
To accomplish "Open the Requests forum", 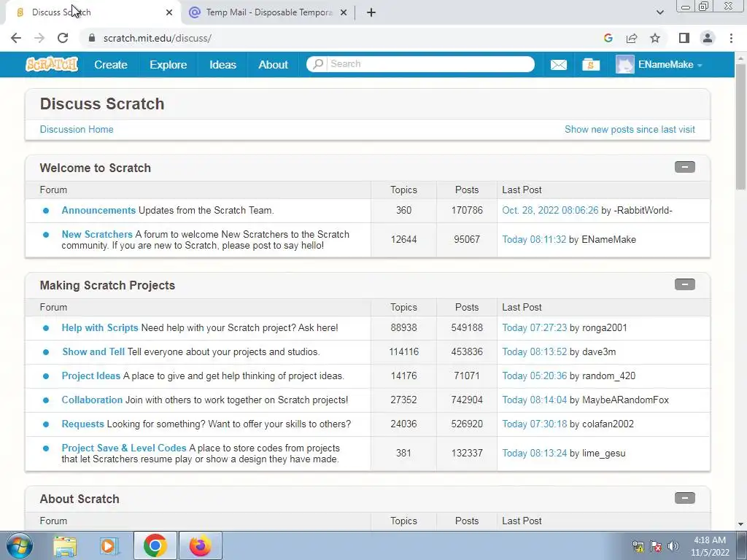I will (83, 424).
